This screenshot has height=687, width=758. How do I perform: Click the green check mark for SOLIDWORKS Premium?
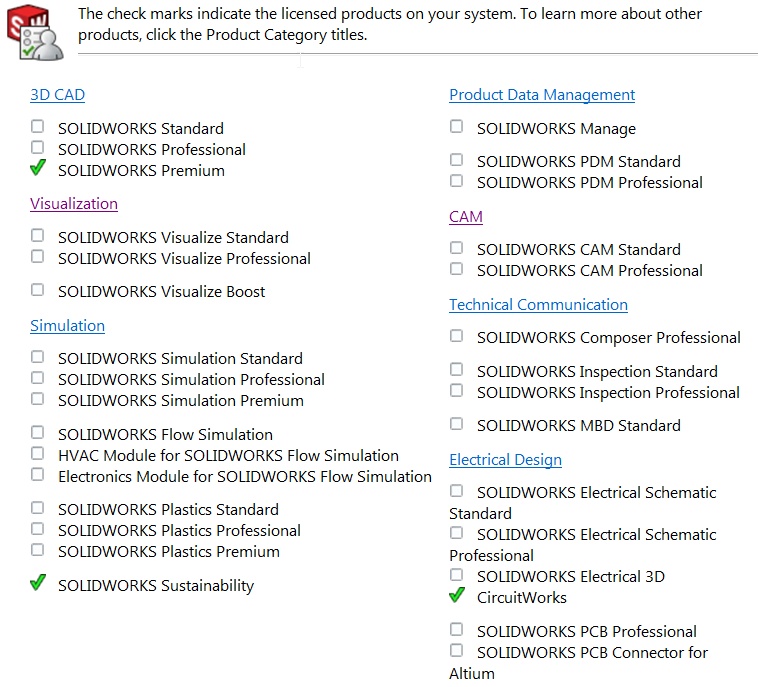(38, 168)
